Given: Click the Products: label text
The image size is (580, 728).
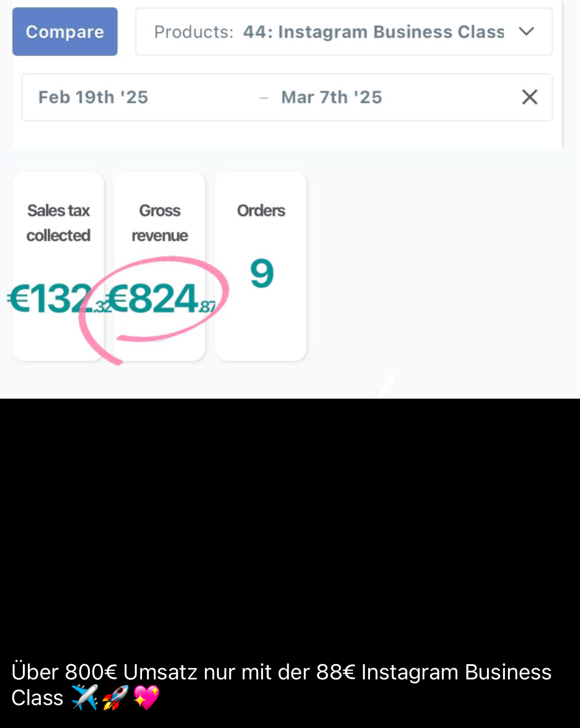Looking at the screenshot, I should click(x=194, y=32).
